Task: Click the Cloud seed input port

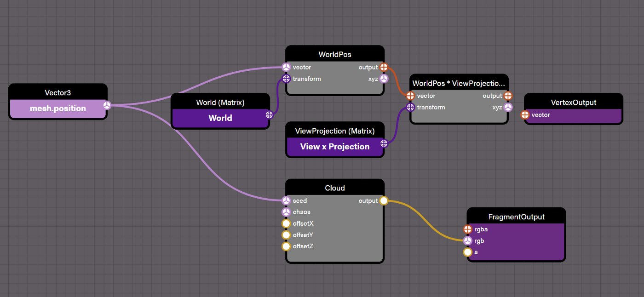Action: [286, 200]
